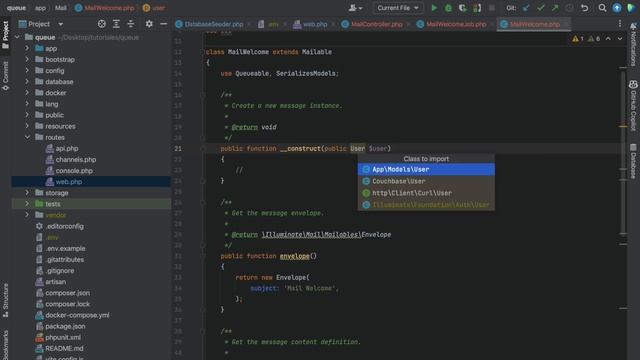Select opened file target icon in Project panel
This screenshot has height=360, width=640.
(102, 24)
